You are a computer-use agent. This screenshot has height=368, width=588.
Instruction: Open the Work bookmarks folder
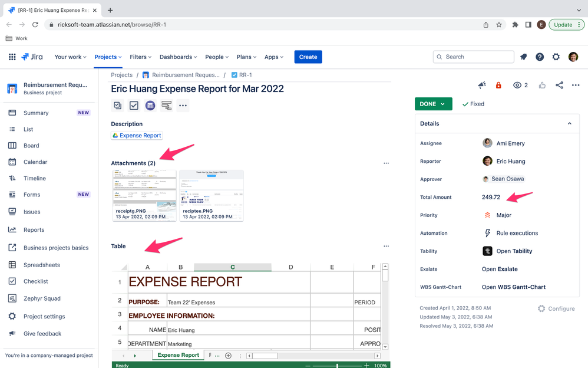coord(16,38)
